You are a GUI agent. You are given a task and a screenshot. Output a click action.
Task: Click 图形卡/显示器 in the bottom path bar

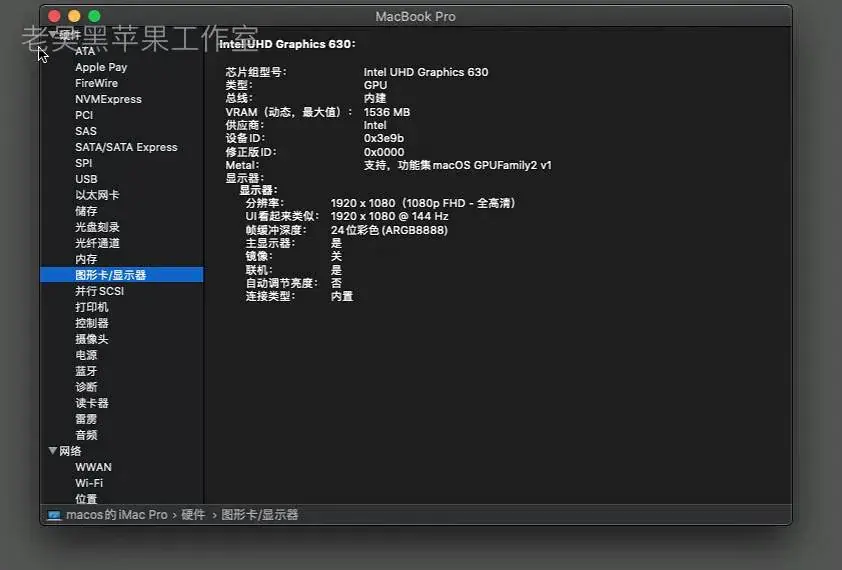[x=259, y=515]
